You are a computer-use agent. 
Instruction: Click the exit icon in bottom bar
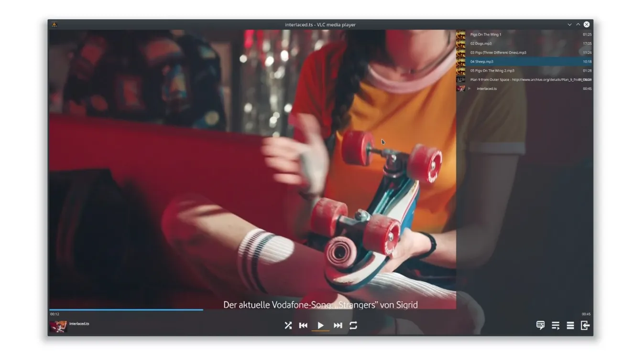coord(585,325)
